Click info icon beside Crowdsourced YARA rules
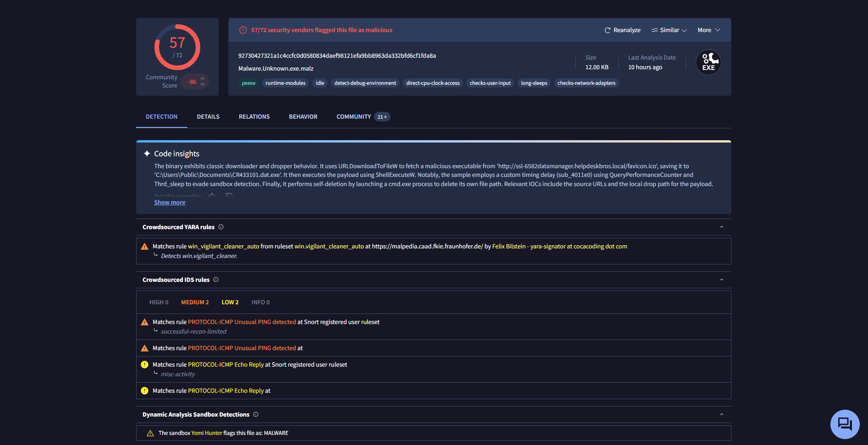Image resolution: width=868 pixels, height=445 pixels. (221, 227)
